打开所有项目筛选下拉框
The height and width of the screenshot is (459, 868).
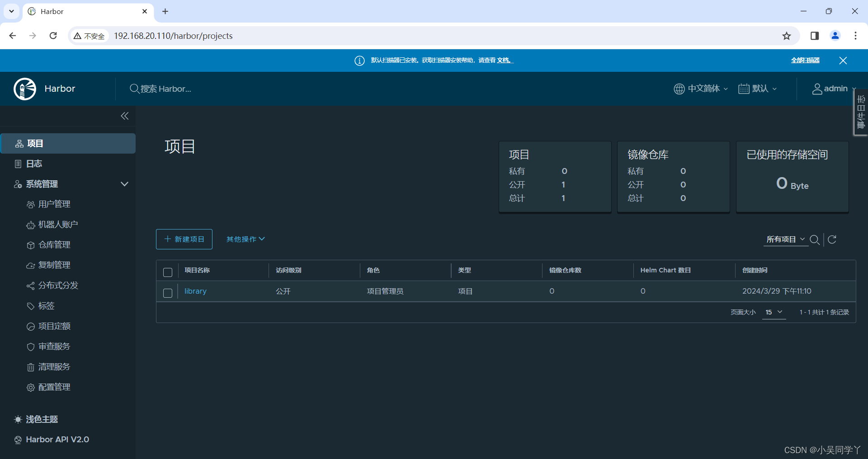(x=785, y=239)
